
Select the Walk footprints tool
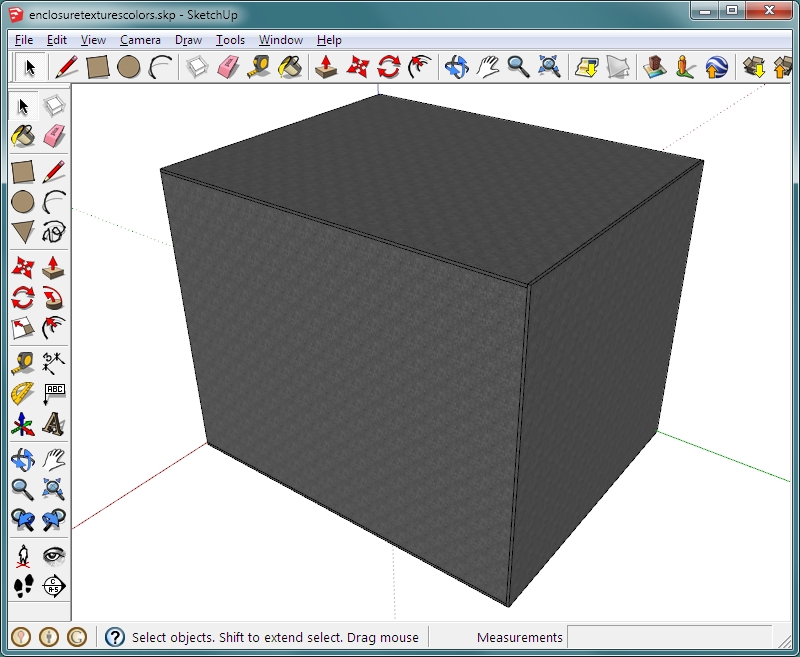23,586
